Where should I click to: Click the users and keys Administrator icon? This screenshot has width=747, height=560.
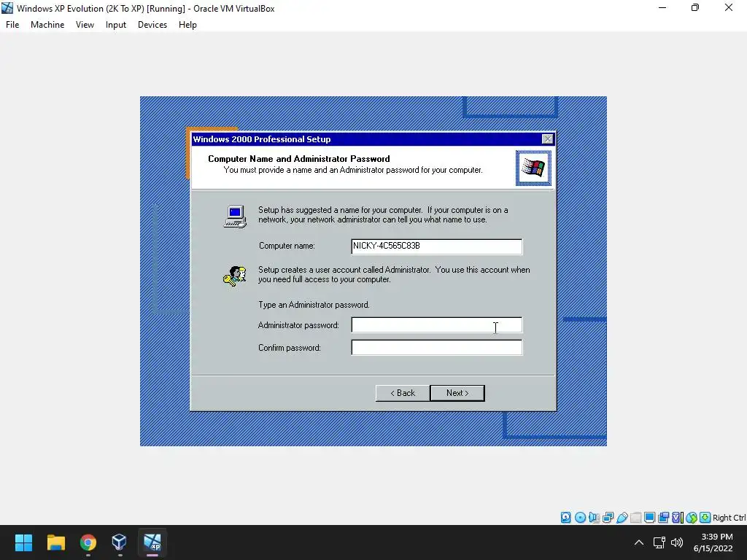pyautogui.click(x=234, y=276)
